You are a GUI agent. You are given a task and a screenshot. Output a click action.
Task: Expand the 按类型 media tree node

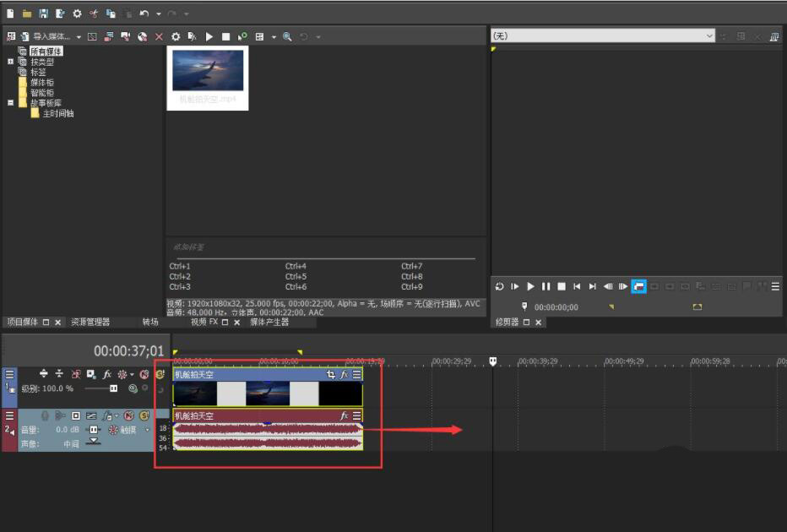pos(11,62)
